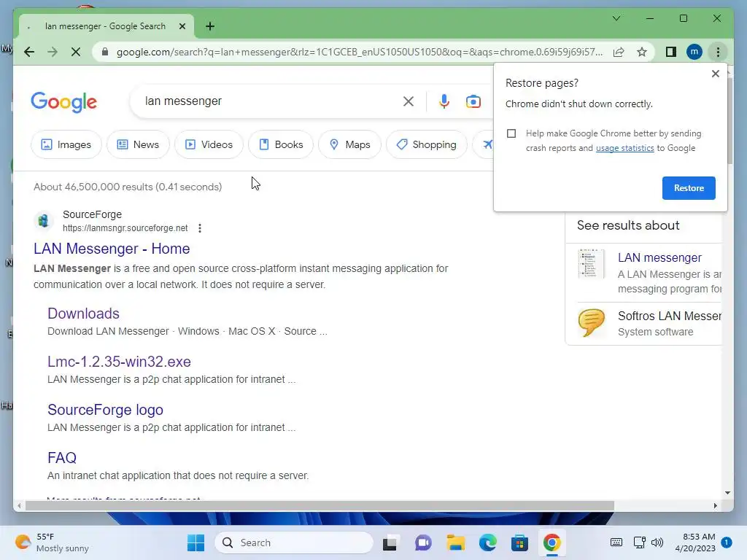Click the horizontal scrollbar thumb
This screenshot has width=747, height=560.
[x=320, y=506]
